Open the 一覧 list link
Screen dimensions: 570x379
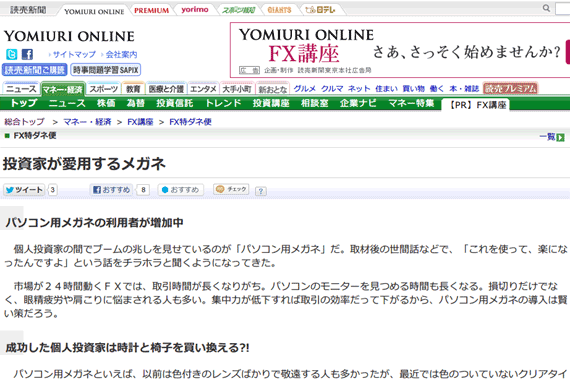[547, 137]
